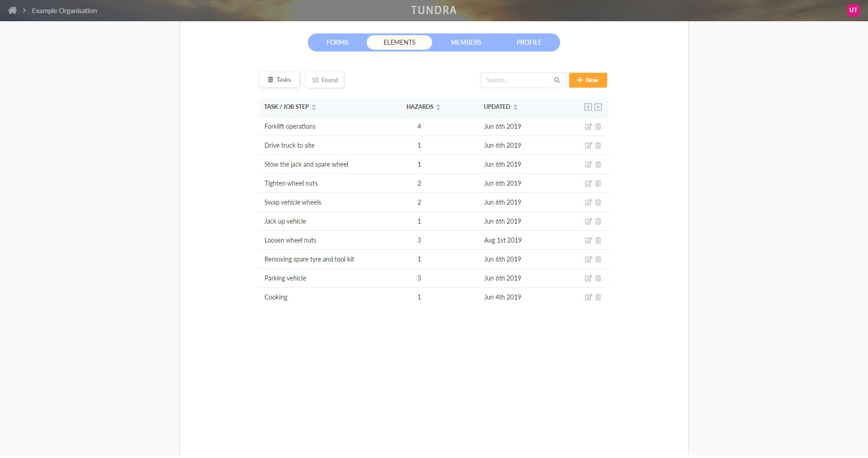Delete the Loosen wheel nuts task
The height and width of the screenshot is (458, 868).
point(598,240)
